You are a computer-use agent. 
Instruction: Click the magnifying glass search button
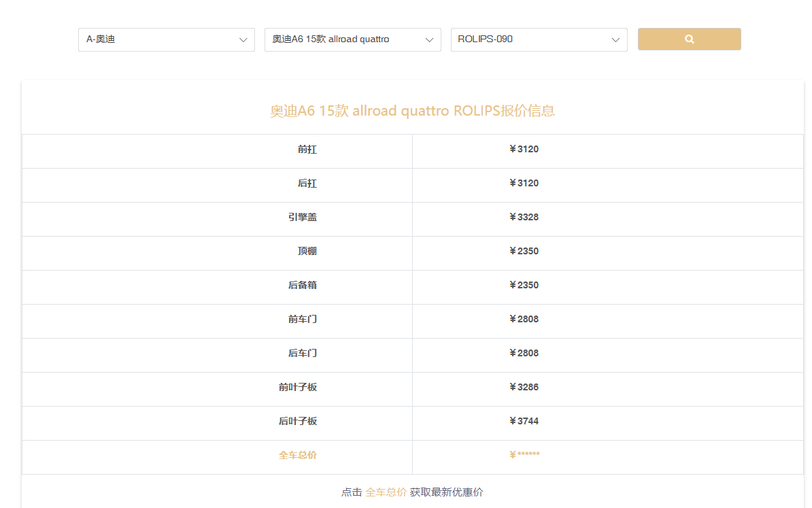tap(689, 39)
